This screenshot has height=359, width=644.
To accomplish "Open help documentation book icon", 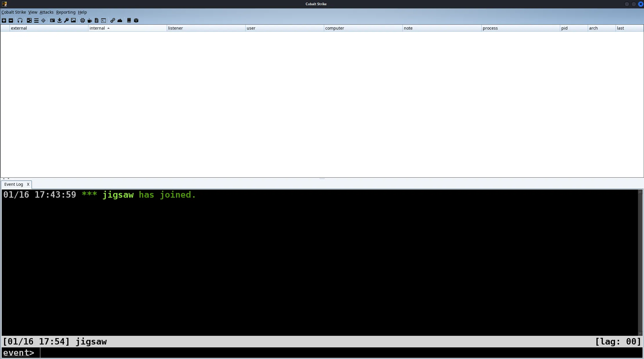I will 129,20.
